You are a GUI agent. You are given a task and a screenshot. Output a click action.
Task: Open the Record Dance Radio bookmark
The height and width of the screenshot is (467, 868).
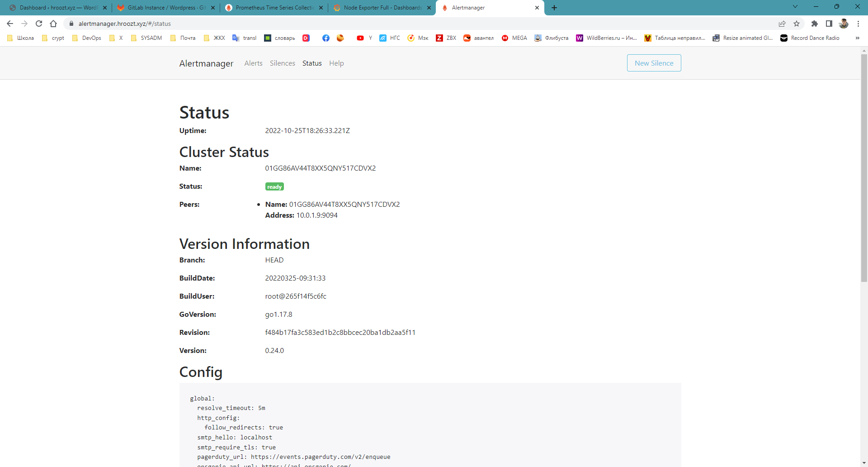[809, 38]
